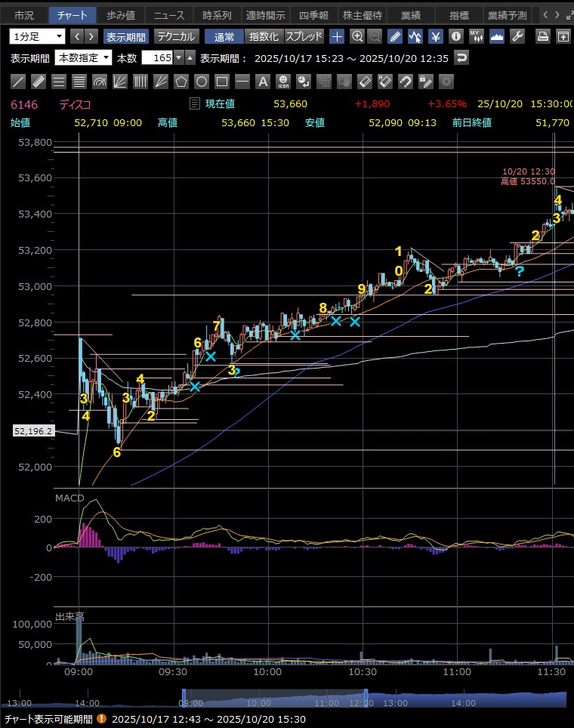Screen dimensions: 574x728
Task: Open chart settings wrench icon
Action: coord(517,36)
